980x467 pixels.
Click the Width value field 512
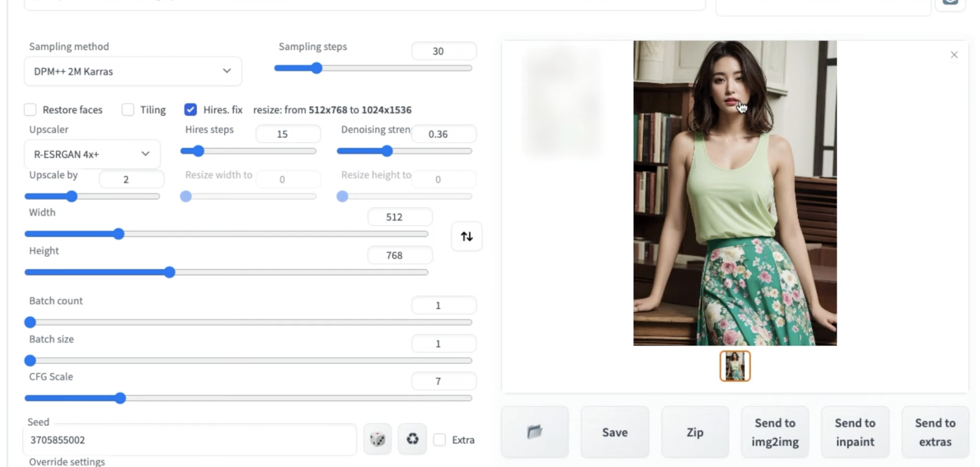pyautogui.click(x=400, y=217)
